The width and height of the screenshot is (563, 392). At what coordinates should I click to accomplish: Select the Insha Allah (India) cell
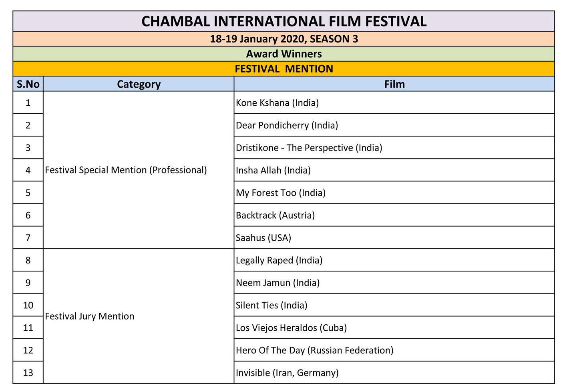[x=394, y=170]
